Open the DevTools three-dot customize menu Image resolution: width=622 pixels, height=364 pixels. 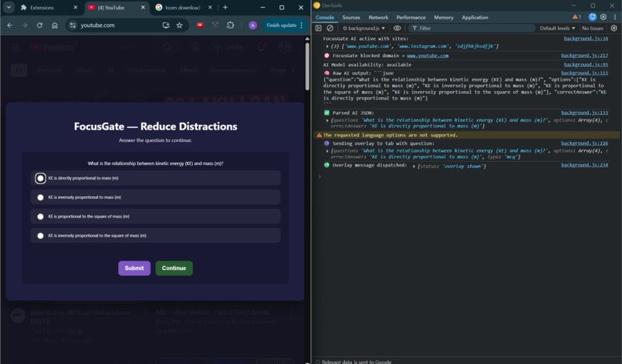point(615,17)
